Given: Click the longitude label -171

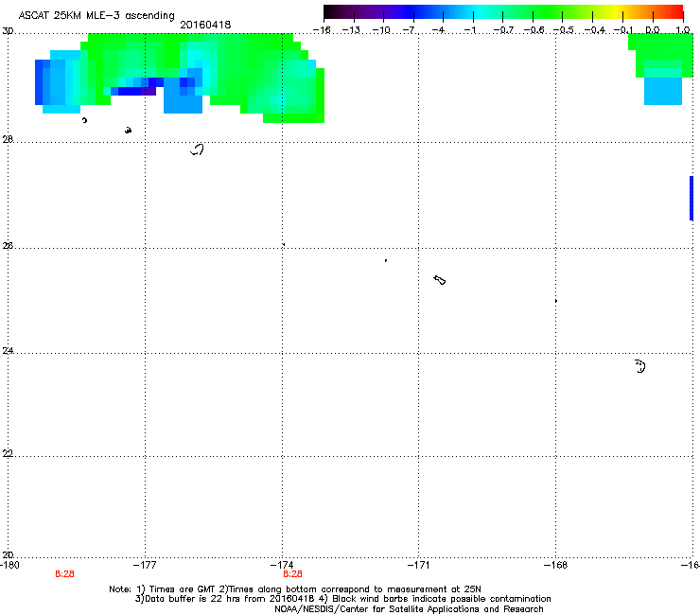Looking at the screenshot, I should point(418,565).
